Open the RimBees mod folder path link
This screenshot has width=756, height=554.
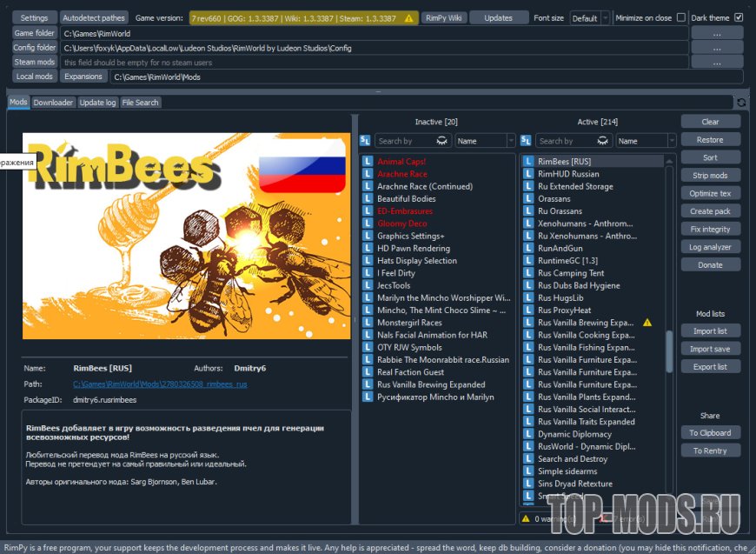tap(160, 384)
